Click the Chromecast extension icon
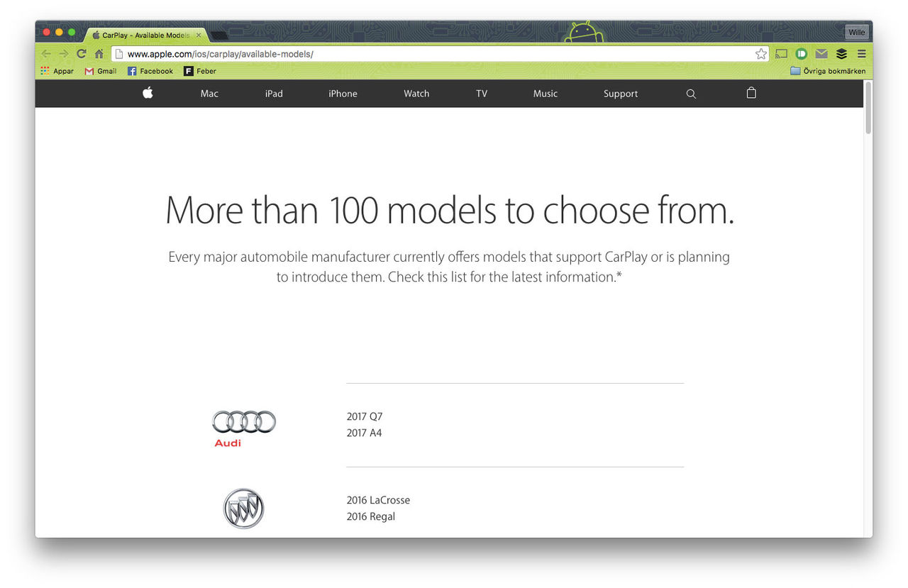 [x=781, y=53]
